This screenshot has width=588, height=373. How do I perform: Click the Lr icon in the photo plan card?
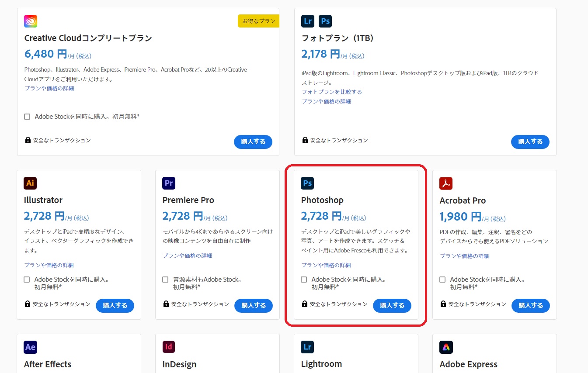308,21
